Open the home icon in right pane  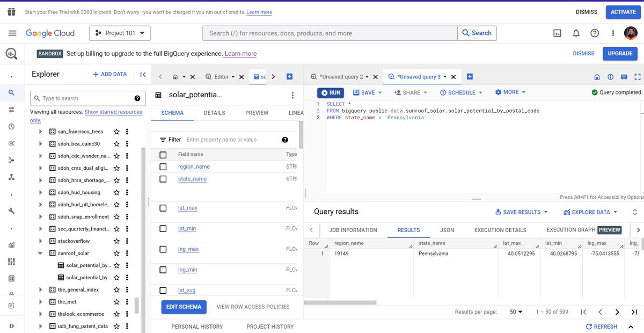coord(597,77)
